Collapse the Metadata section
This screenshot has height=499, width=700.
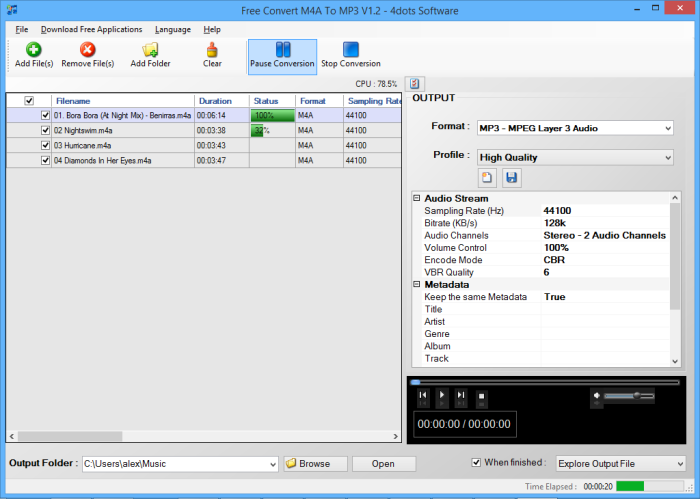417,284
